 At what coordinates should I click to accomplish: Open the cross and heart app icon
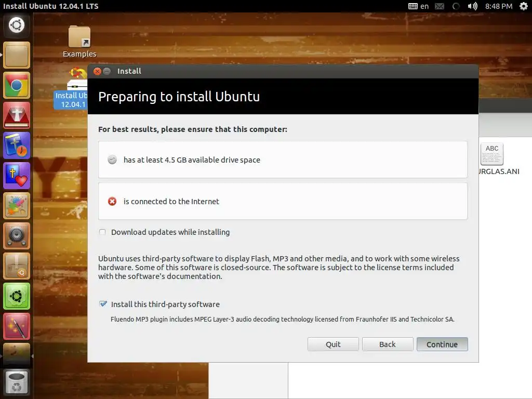(16, 176)
